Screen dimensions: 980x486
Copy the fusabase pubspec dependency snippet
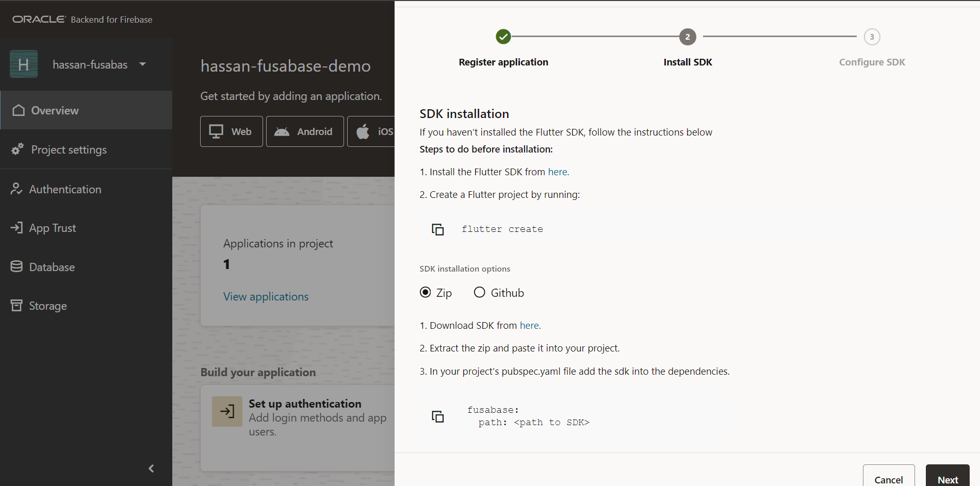pos(438,416)
